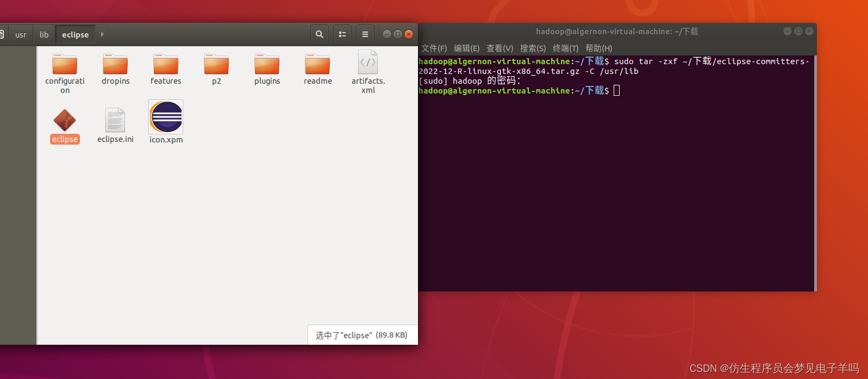Open the terminal 终端(T) menu
This screenshot has height=379, width=868.
pos(566,48)
